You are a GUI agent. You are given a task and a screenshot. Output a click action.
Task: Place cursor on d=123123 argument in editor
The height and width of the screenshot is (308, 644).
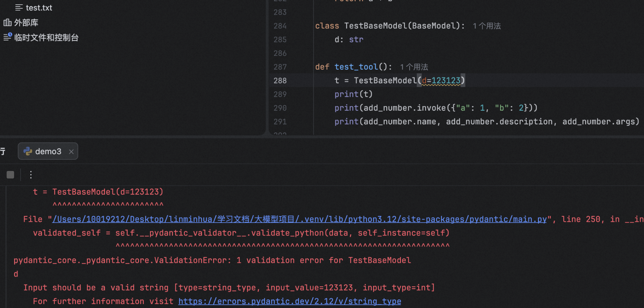(441, 80)
